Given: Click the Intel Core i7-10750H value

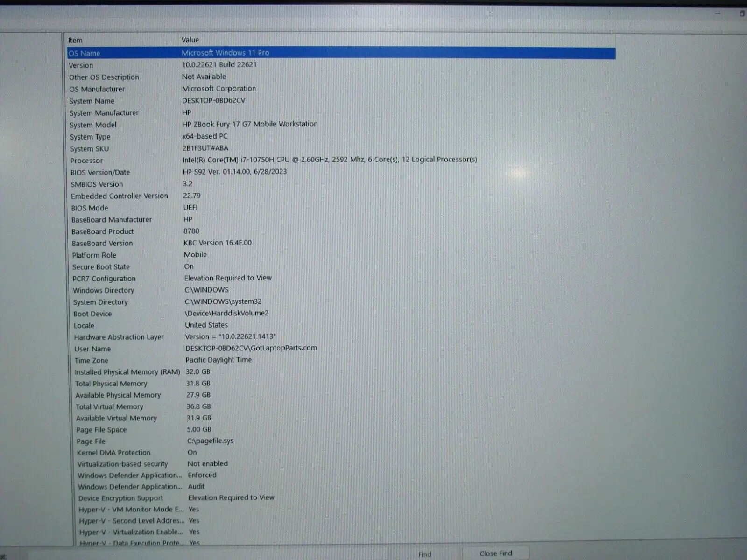Looking at the screenshot, I should click(x=330, y=159).
